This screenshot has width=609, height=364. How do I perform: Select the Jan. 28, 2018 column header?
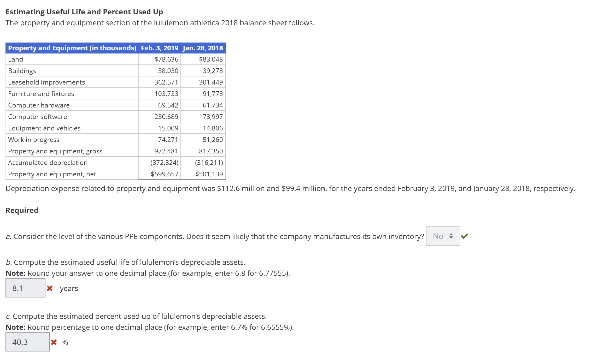point(203,48)
